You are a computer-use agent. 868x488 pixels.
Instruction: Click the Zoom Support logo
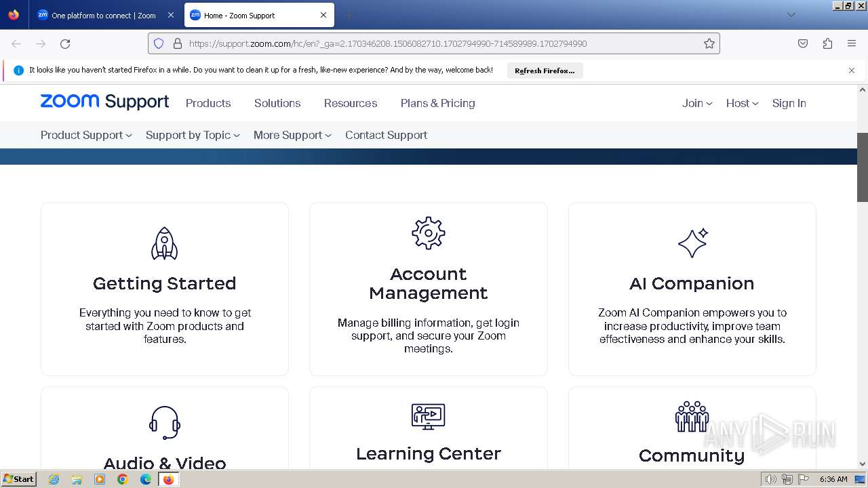pyautogui.click(x=104, y=102)
